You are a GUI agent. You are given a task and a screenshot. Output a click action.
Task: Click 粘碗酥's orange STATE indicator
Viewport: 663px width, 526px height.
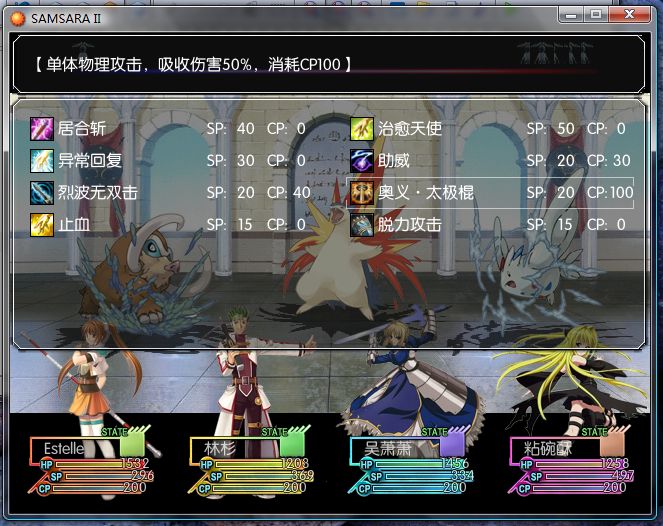coord(612,445)
